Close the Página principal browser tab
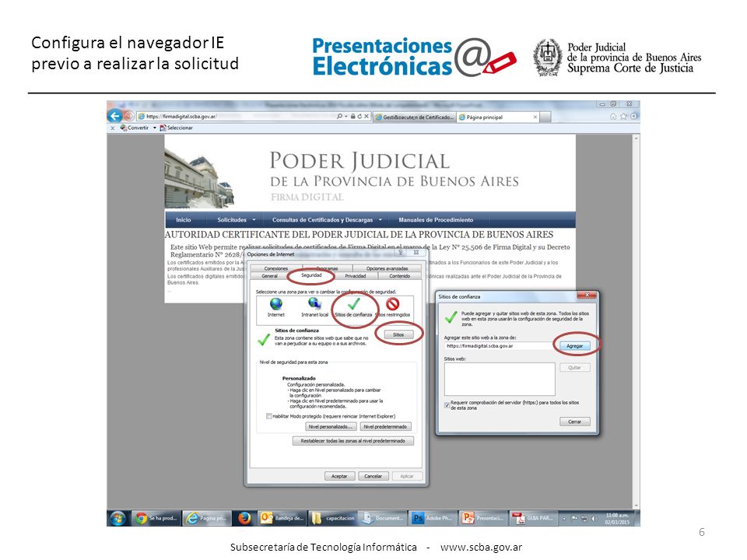The height and width of the screenshot is (560, 747). pyautogui.click(x=535, y=117)
